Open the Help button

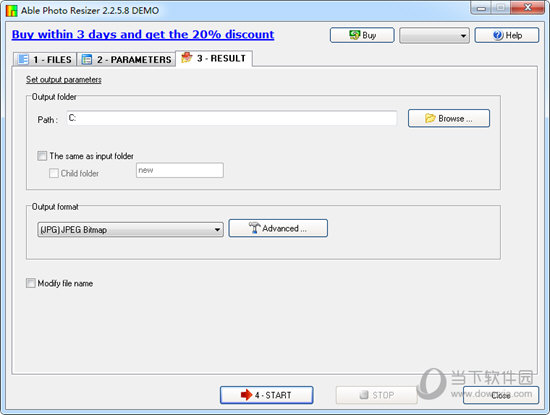[507, 35]
